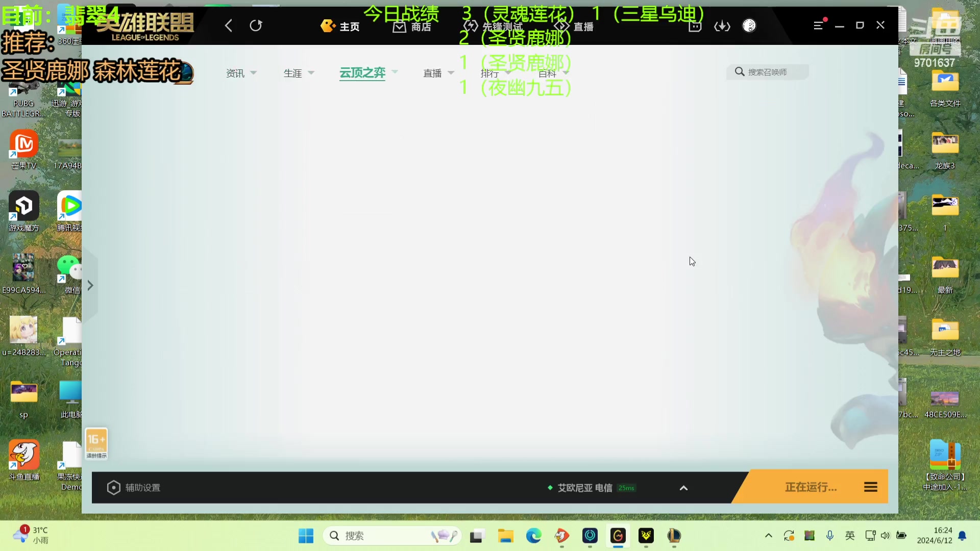This screenshot has width=980, height=551.
Task: Select the u=248283 anime image file
Action: tap(23, 336)
